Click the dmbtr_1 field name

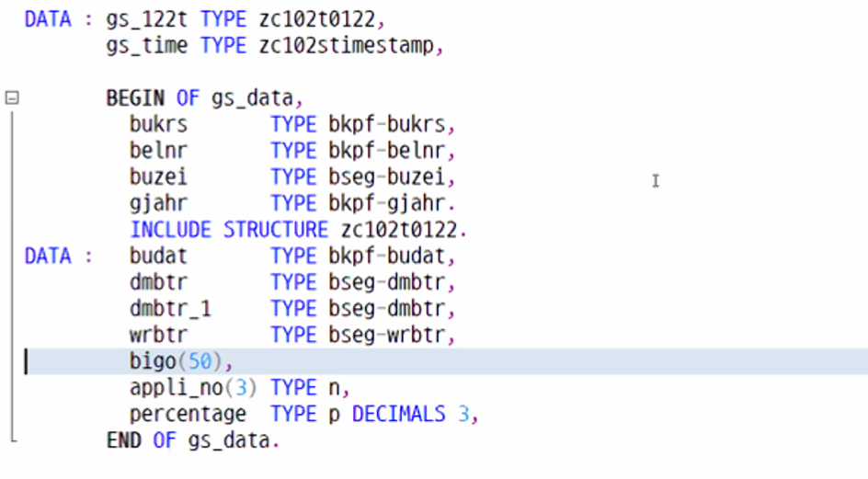(170, 309)
